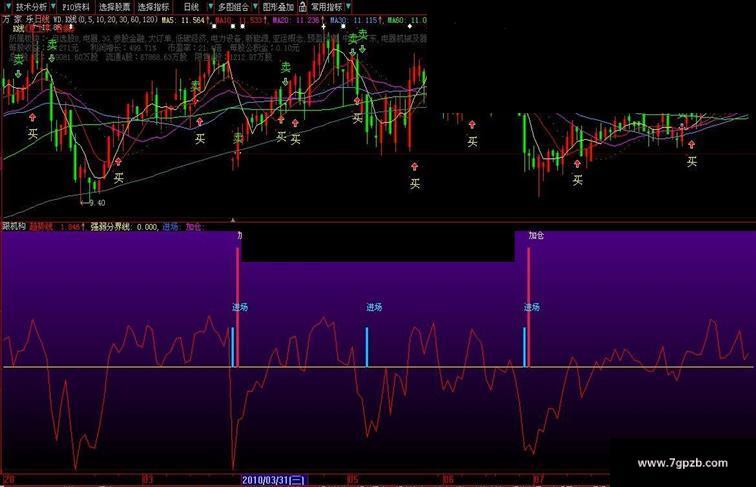Click the WD.K线(0,5,10,20,30,60,120) indicator title
The width and height of the screenshot is (756, 487).
(x=106, y=20)
